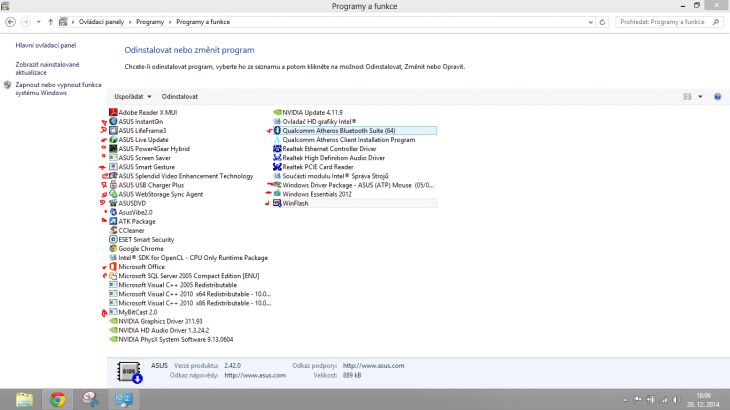Refresh the Programy a funkce list
Screen dimensions: 730x410
602,22
